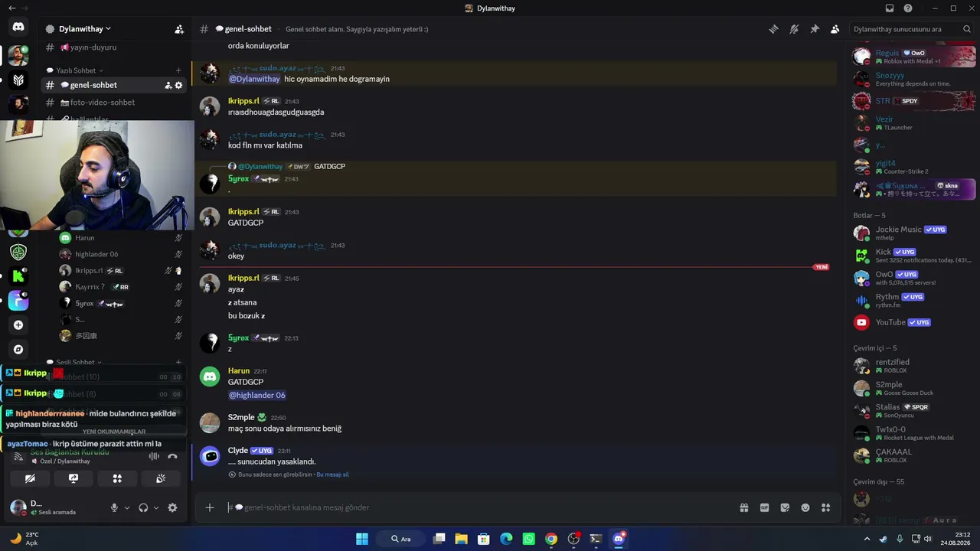Open the sticker picker

coord(785,507)
